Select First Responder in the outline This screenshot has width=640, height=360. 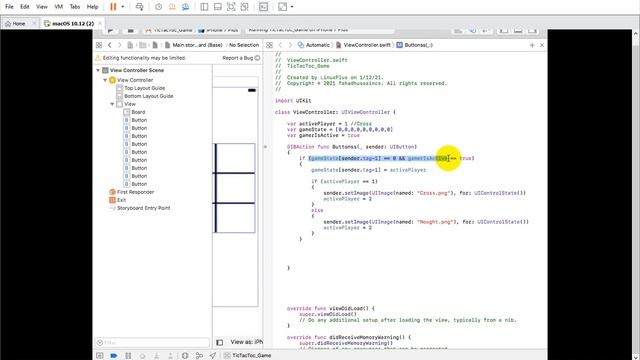[135, 192]
